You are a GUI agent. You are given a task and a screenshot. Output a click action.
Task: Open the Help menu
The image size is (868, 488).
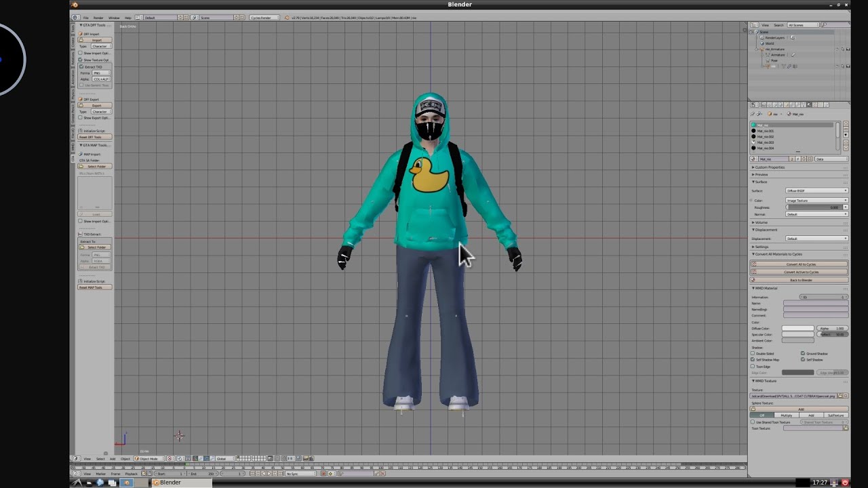click(127, 18)
